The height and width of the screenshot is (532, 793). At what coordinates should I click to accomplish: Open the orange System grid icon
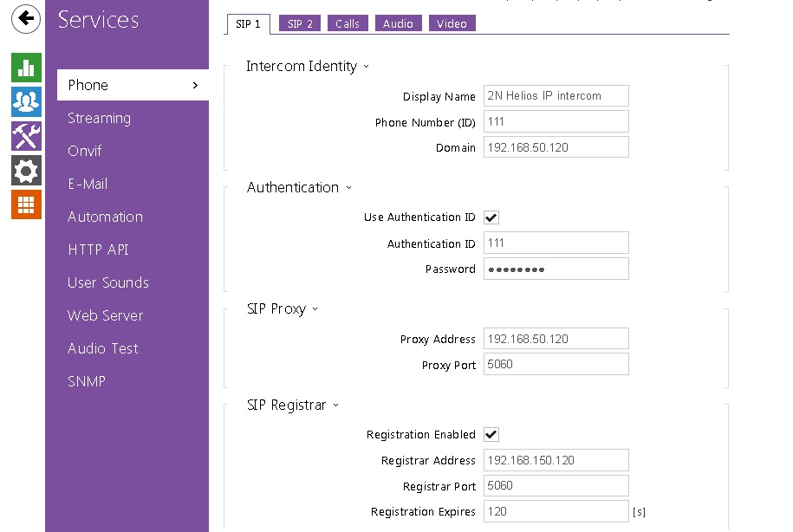pos(26,204)
